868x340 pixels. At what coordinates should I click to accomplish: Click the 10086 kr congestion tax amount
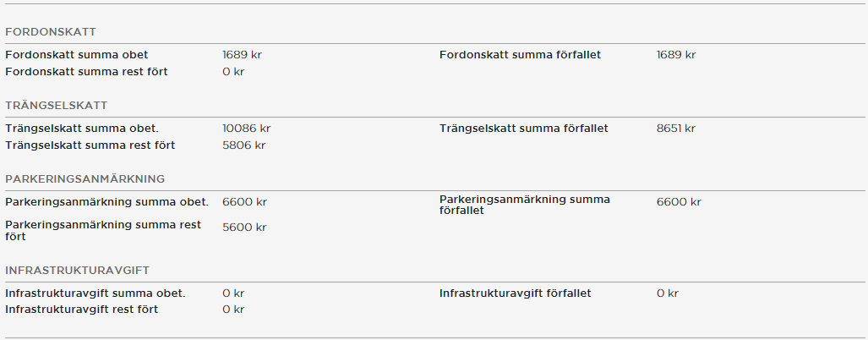point(246,129)
